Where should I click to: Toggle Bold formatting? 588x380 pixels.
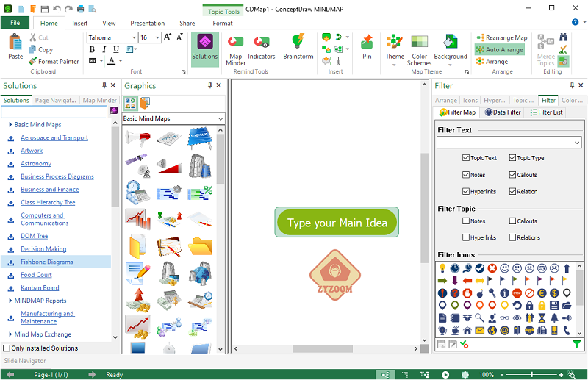pyautogui.click(x=93, y=49)
